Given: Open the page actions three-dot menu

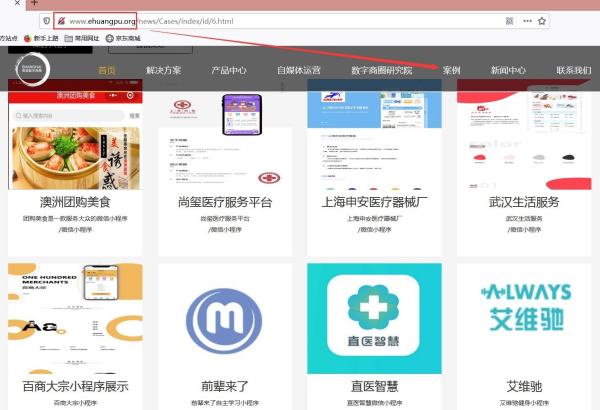Looking at the screenshot, I should point(527,21).
